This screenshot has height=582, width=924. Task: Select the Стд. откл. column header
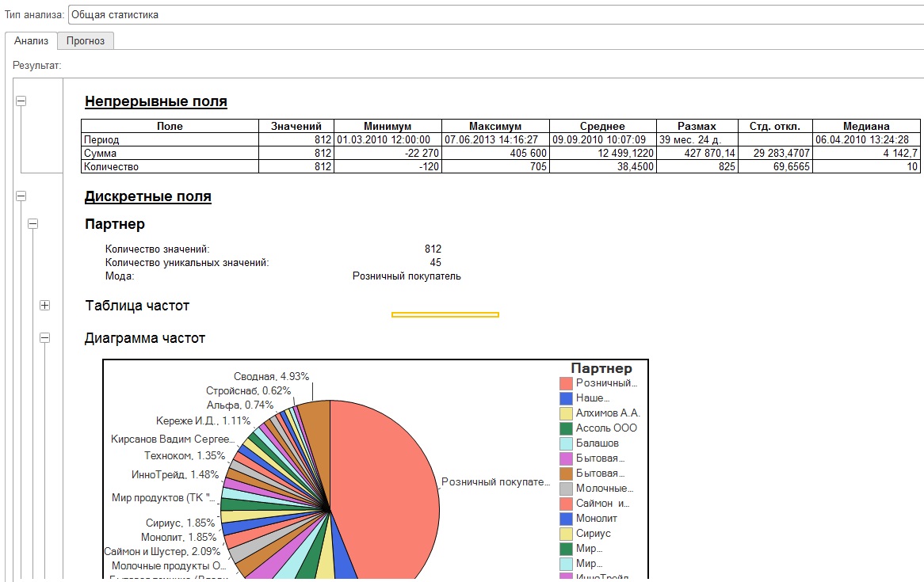[x=775, y=126]
